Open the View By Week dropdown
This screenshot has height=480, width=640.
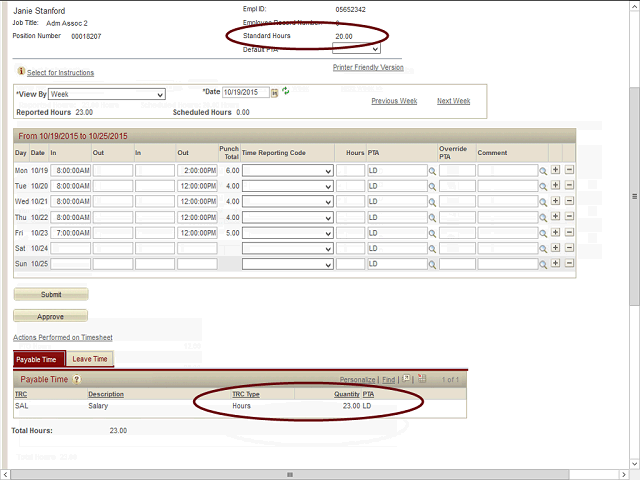point(105,94)
